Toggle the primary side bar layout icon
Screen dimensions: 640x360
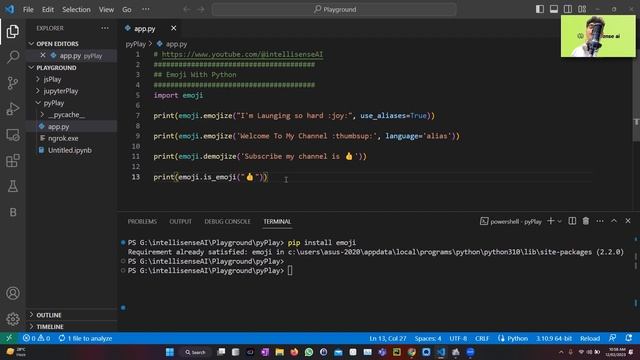click(540, 9)
